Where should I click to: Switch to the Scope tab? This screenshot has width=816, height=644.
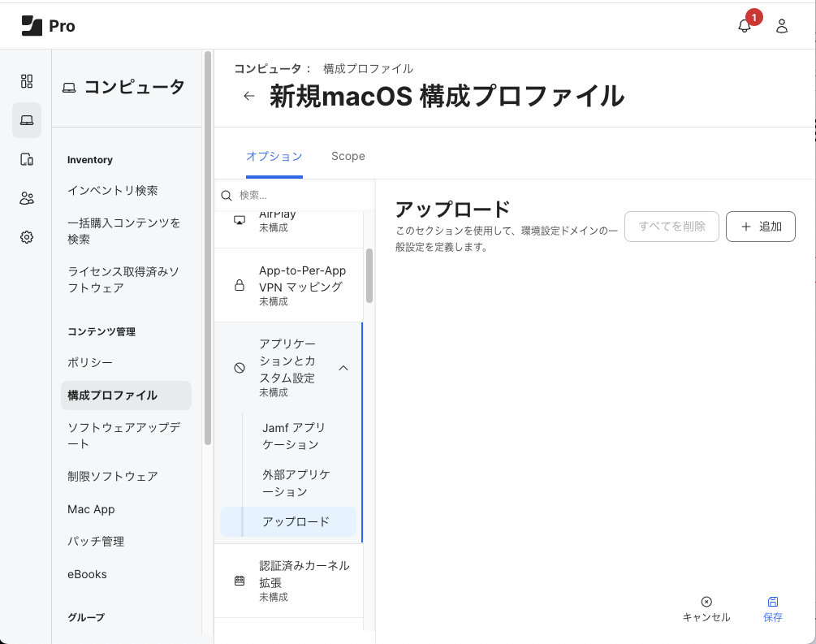click(x=348, y=156)
